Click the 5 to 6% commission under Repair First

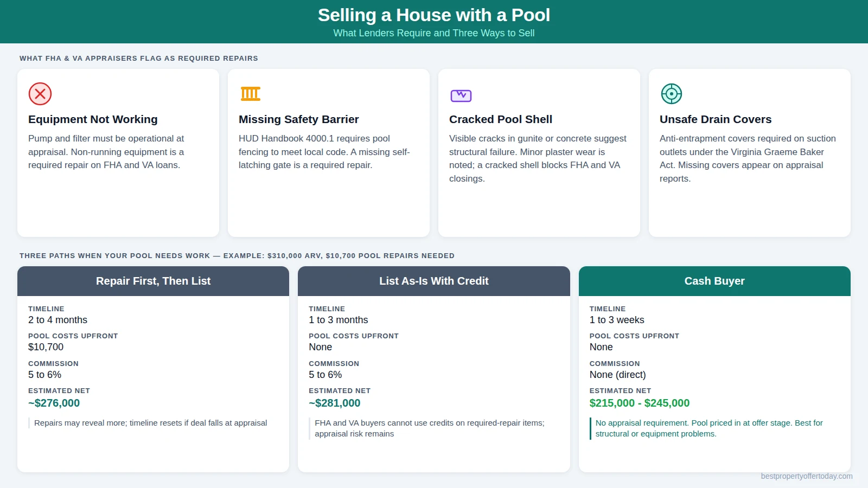coord(45,375)
